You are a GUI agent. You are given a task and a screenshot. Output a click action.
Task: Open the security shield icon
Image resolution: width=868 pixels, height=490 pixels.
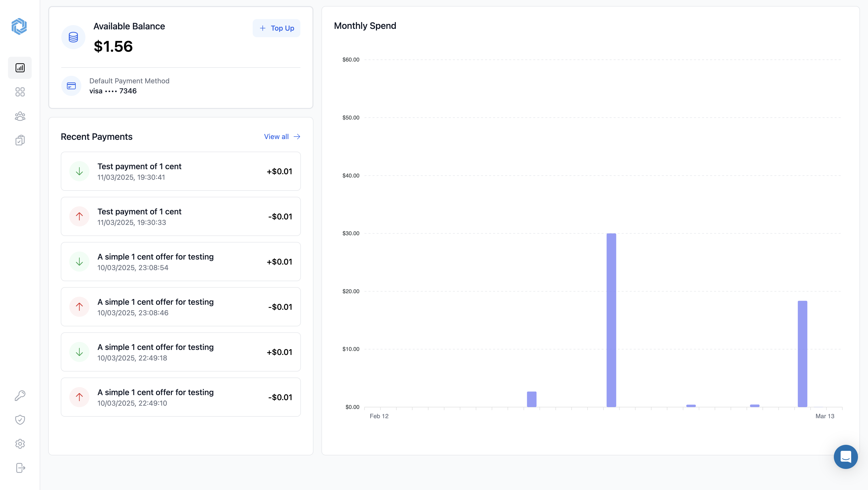click(20, 420)
